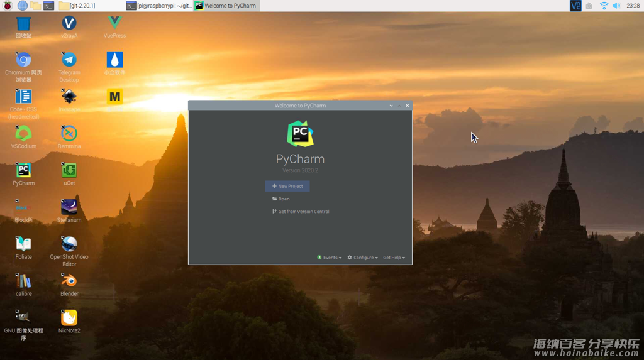Open an existing project via Open
Image resolution: width=644 pixels, height=360 pixels.
(281, 199)
